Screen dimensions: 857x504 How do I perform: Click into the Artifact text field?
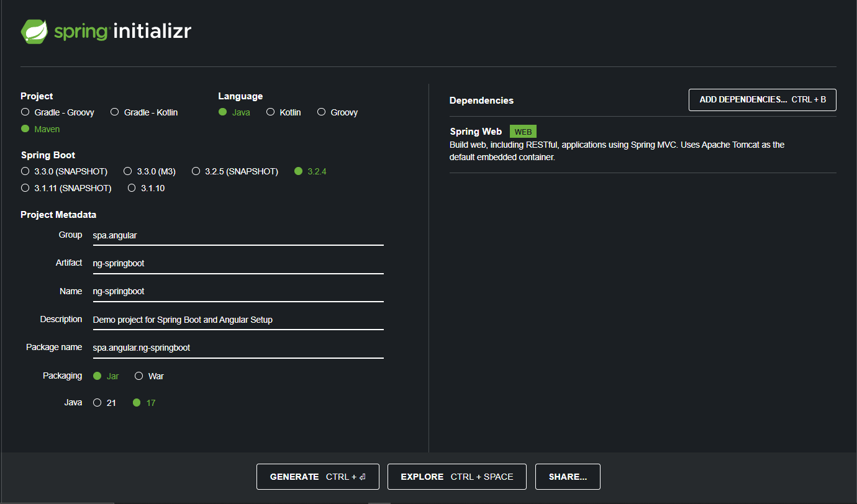(x=237, y=263)
